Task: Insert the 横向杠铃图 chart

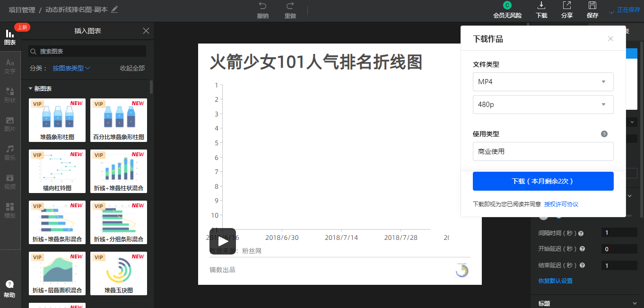Action: click(x=57, y=171)
